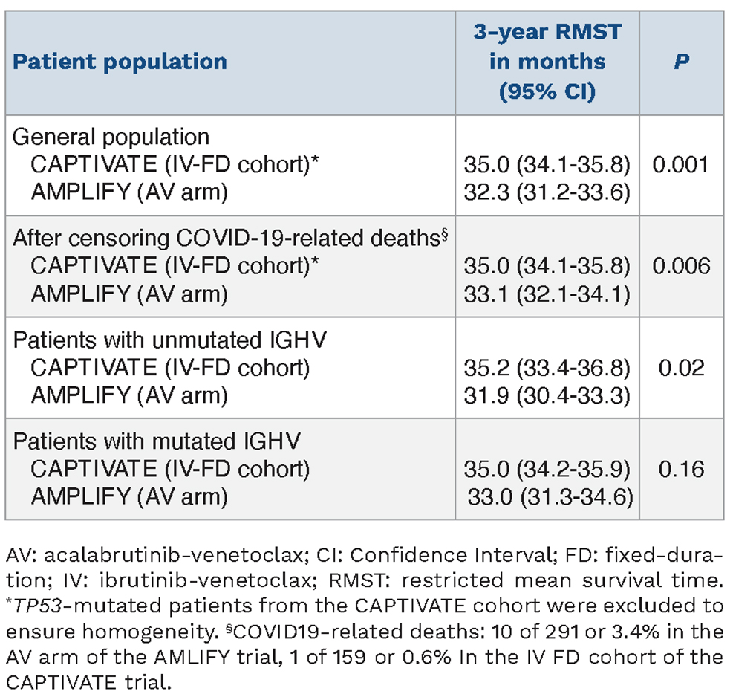Viewport: 733px width, 700px height.
Task: Click the P value 0.16
Action: (680, 470)
